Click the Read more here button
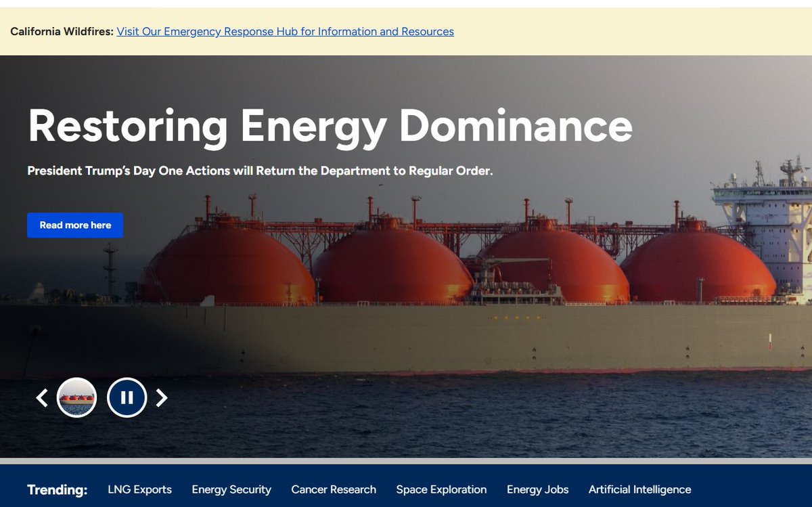The width and height of the screenshot is (812, 507). 75,225
